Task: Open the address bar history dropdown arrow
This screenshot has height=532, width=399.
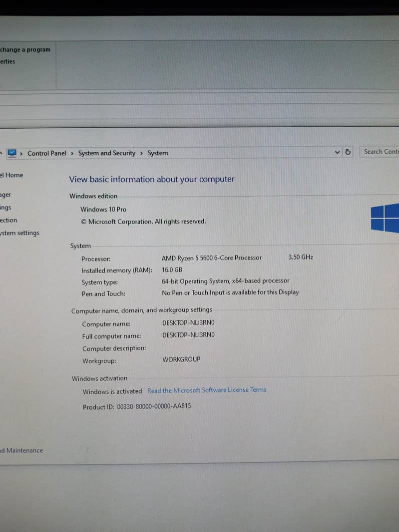Action: 338,152
